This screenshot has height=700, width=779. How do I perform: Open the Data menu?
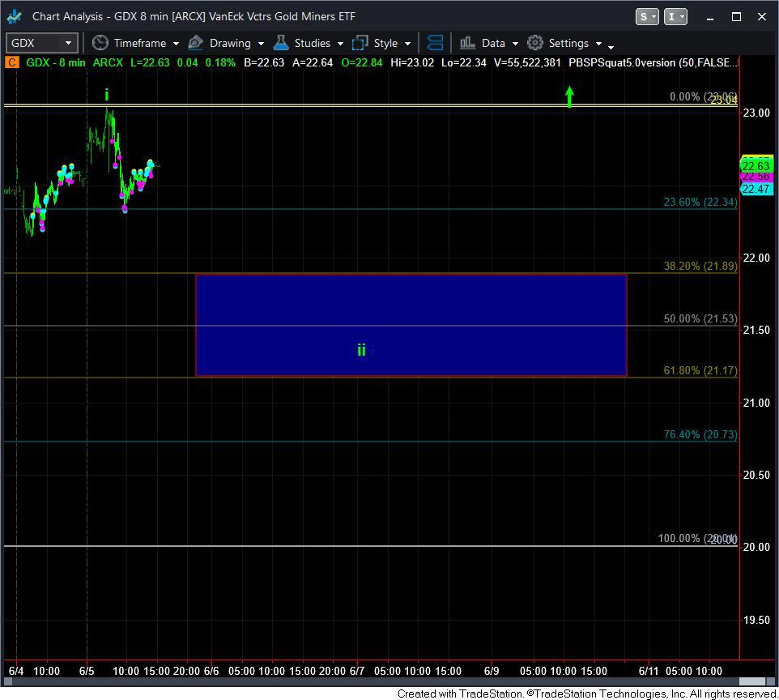(493, 43)
